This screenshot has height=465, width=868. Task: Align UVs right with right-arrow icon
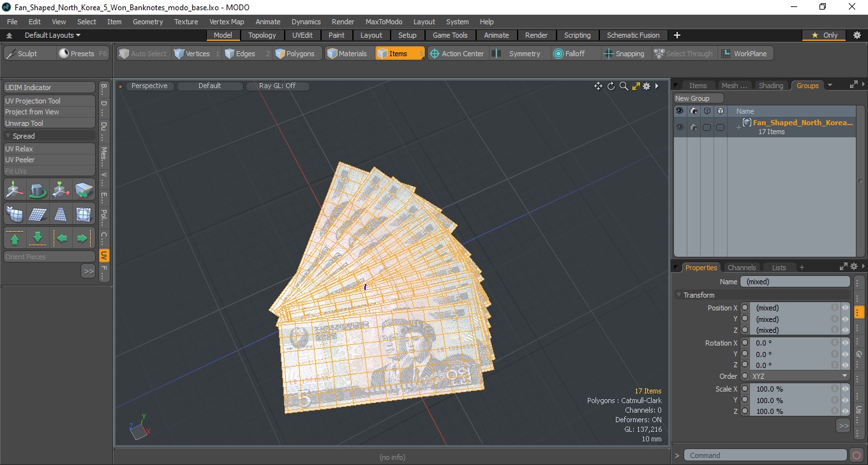(x=83, y=238)
